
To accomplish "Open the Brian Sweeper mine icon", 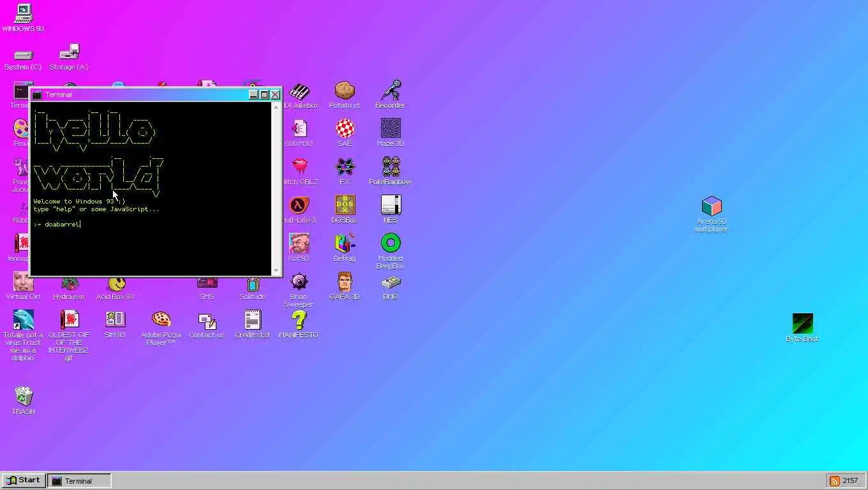I will tap(299, 282).
